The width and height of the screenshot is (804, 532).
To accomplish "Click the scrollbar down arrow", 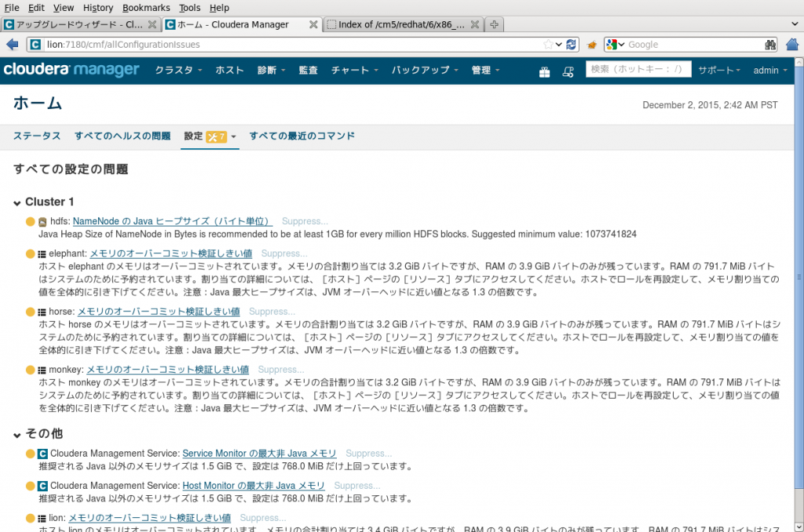I will click(x=799, y=527).
